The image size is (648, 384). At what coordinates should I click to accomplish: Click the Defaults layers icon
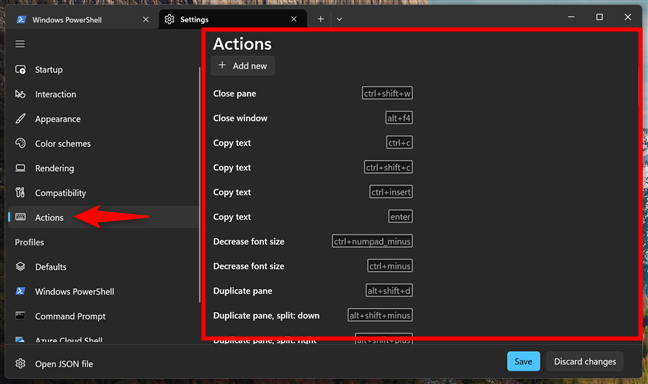click(20, 266)
